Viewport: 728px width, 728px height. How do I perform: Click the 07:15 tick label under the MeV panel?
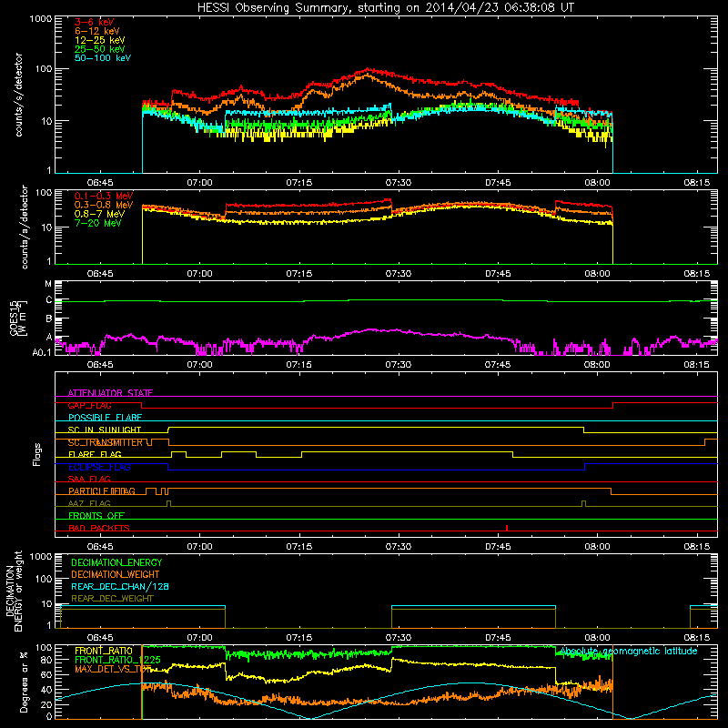click(299, 274)
